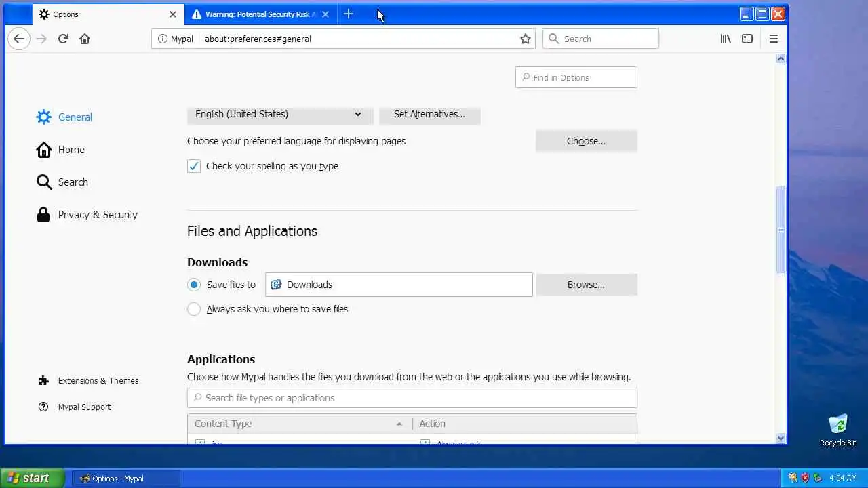Close the Security Risk warning tab
The width and height of the screenshot is (868, 488).
325,14
